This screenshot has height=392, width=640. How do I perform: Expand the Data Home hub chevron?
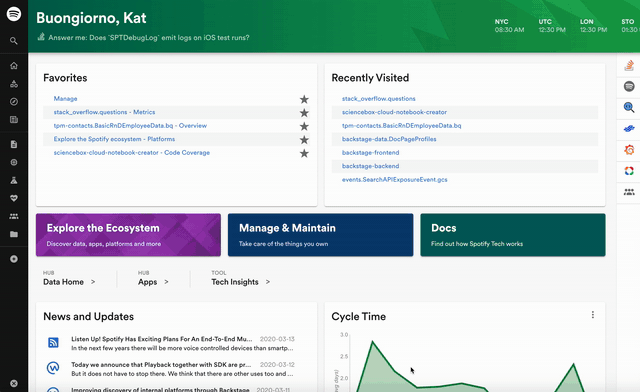point(93,282)
